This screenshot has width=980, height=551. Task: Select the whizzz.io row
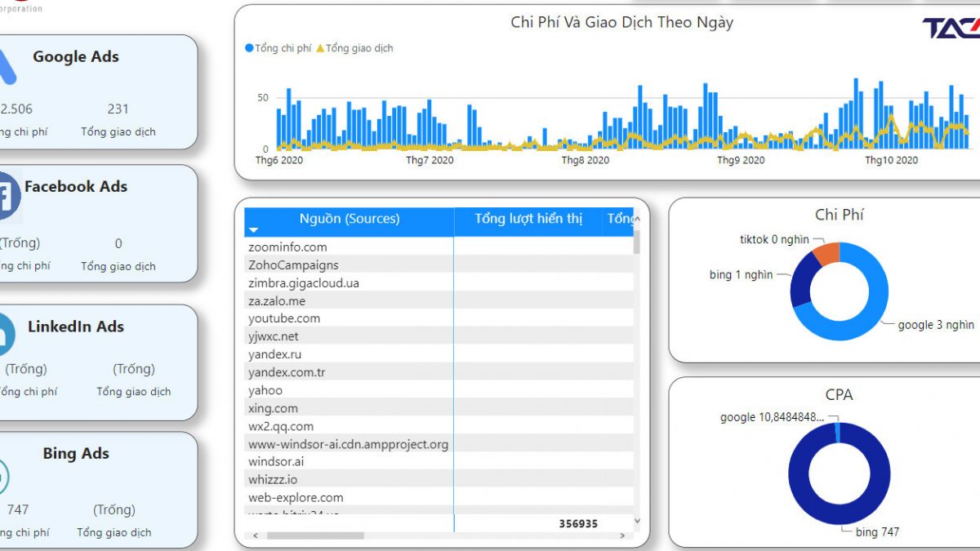point(439,479)
